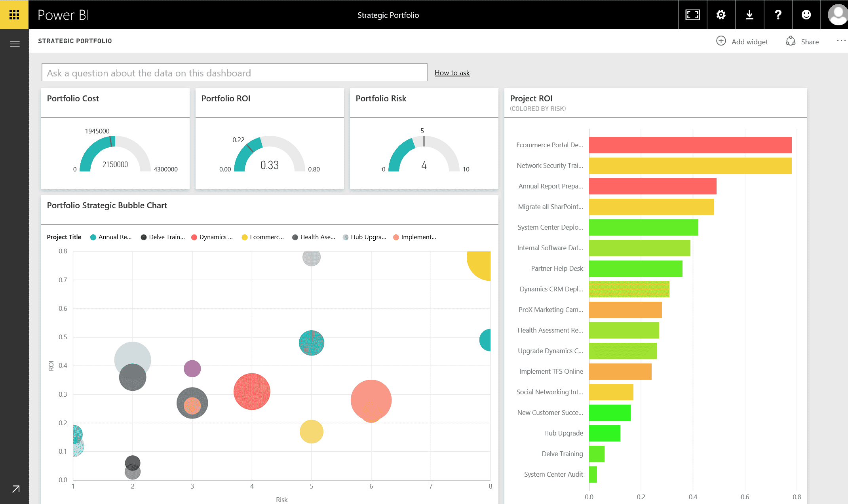
Task: Enter full screen mode icon
Action: [692, 15]
